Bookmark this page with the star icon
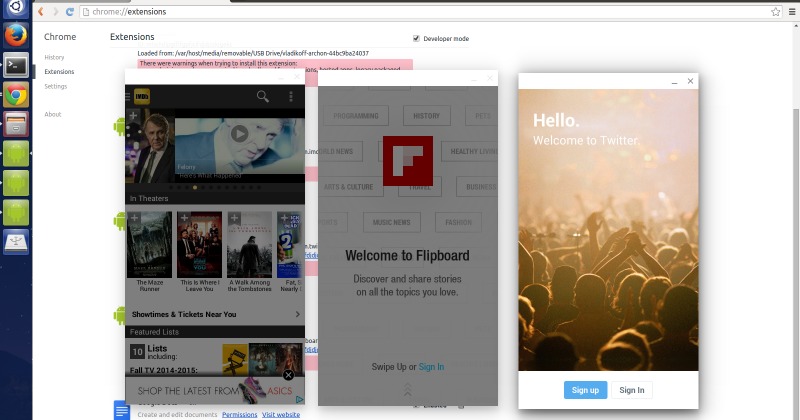The height and width of the screenshot is (420, 800). 776,11
